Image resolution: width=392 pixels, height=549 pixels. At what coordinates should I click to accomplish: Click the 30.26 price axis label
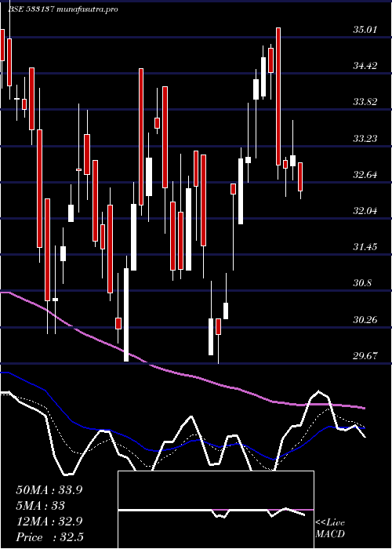[x=365, y=320]
